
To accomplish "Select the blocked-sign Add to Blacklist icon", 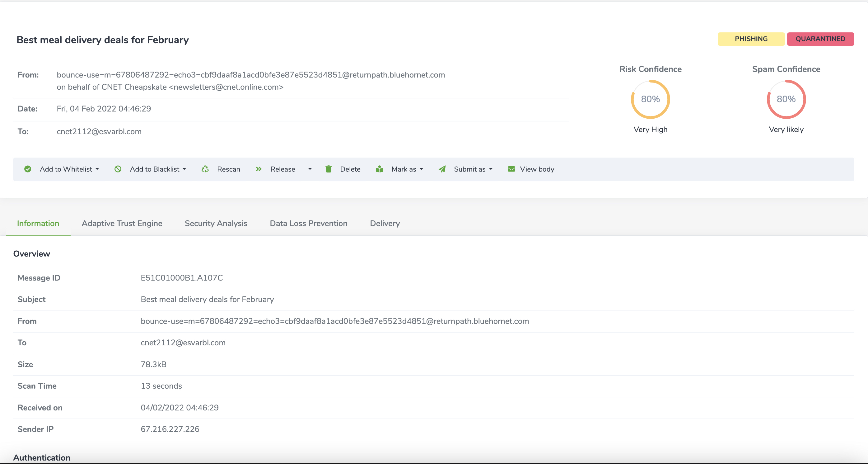I will click(118, 169).
